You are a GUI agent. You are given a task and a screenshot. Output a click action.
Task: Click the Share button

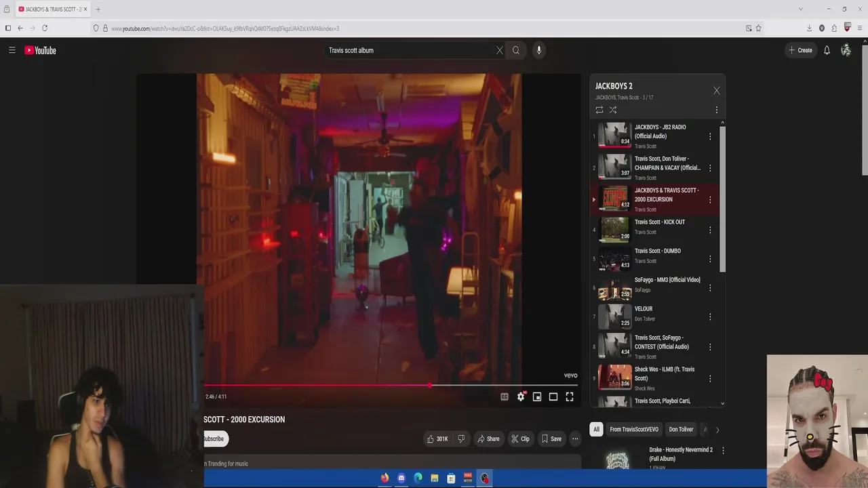tap(488, 439)
